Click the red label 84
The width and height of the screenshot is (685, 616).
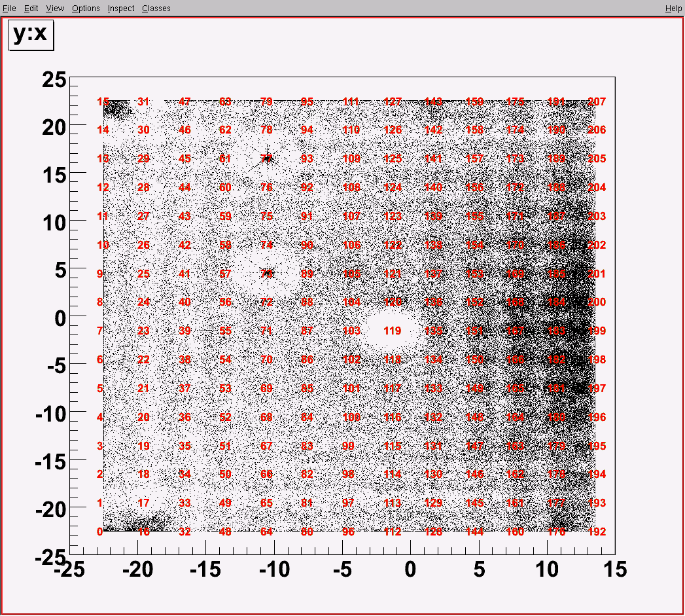coord(307,418)
